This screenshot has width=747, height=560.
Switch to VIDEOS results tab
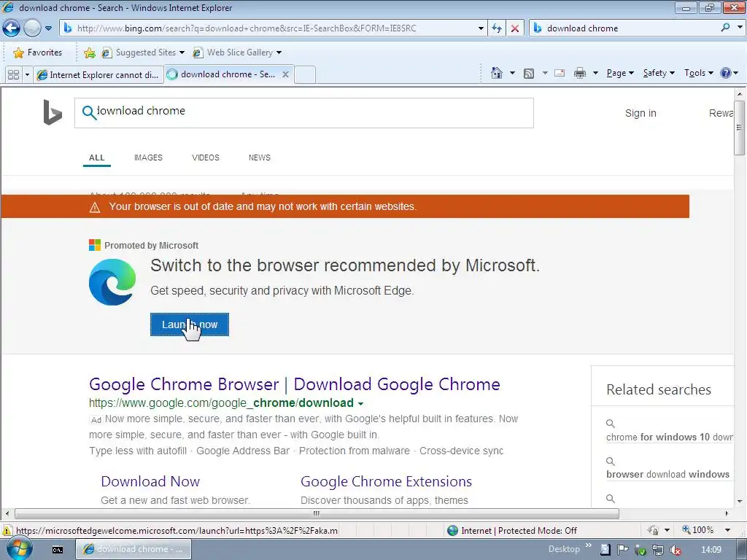point(206,157)
